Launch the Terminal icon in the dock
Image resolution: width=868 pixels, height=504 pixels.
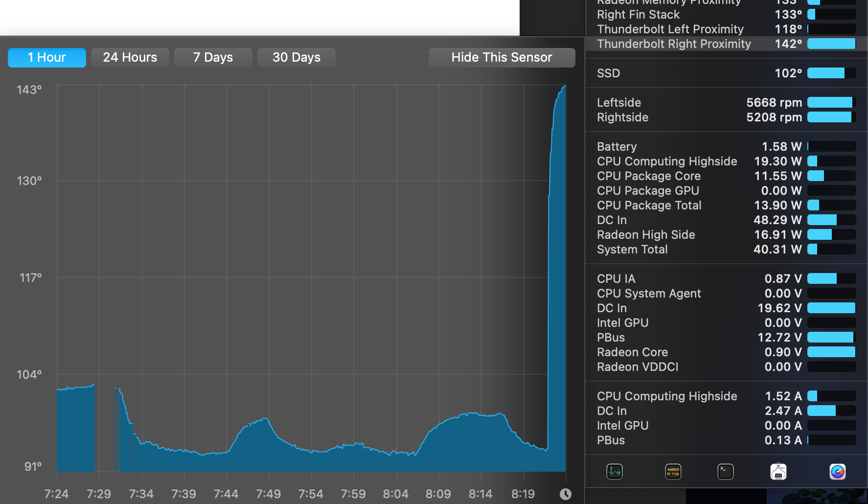pyautogui.click(x=726, y=471)
